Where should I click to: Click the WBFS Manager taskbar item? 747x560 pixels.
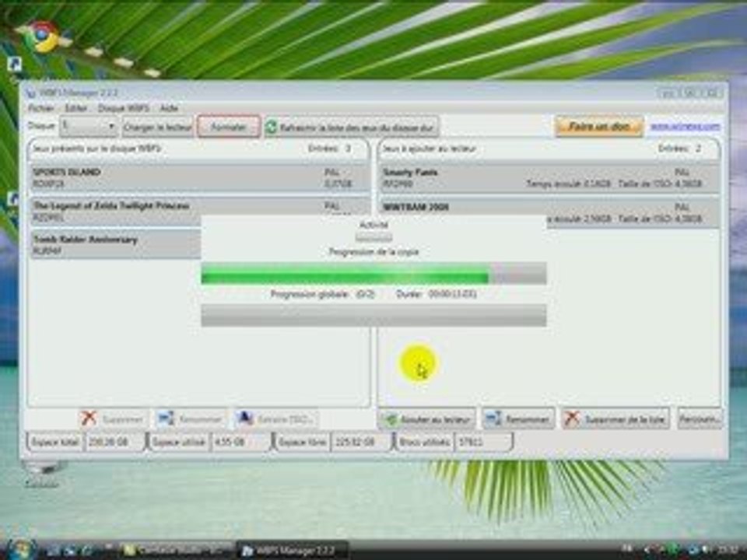pyautogui.click(x=293, y=551)
